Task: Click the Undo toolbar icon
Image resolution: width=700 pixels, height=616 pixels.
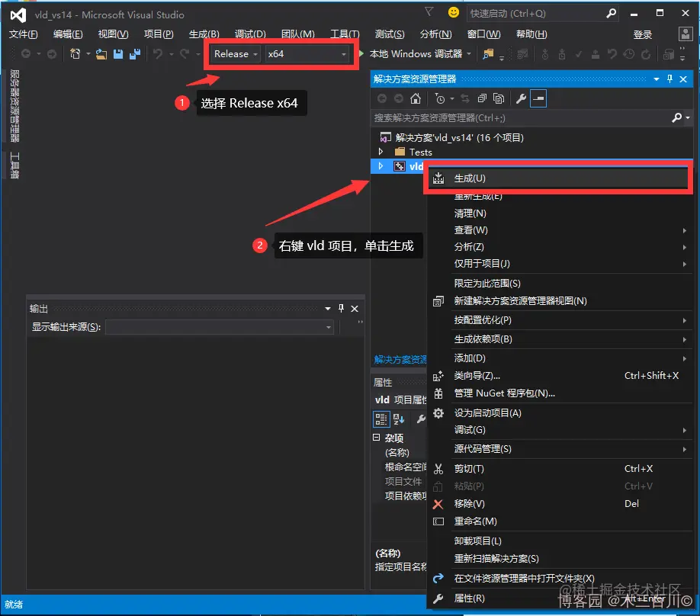Action: click(158, 54)
